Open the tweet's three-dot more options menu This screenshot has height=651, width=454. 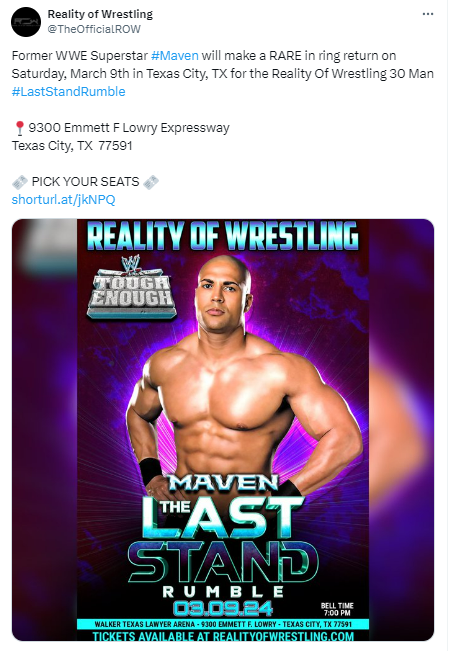click(x=427, y=14)
